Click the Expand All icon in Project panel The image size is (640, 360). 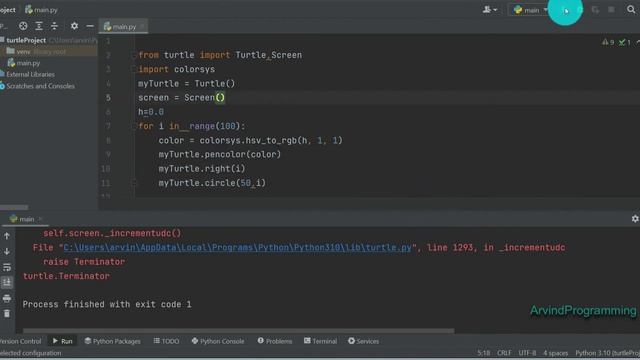pos(39,26)
